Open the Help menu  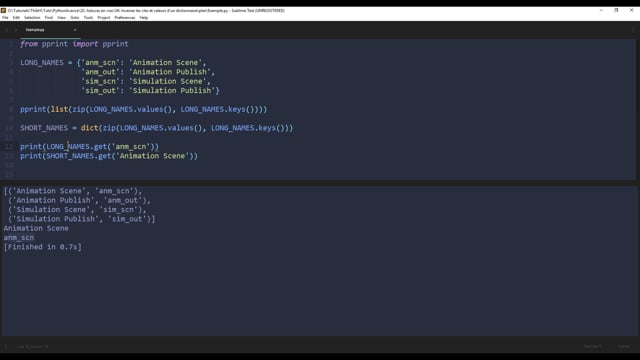pyautogui.click(x=144, y=18)
